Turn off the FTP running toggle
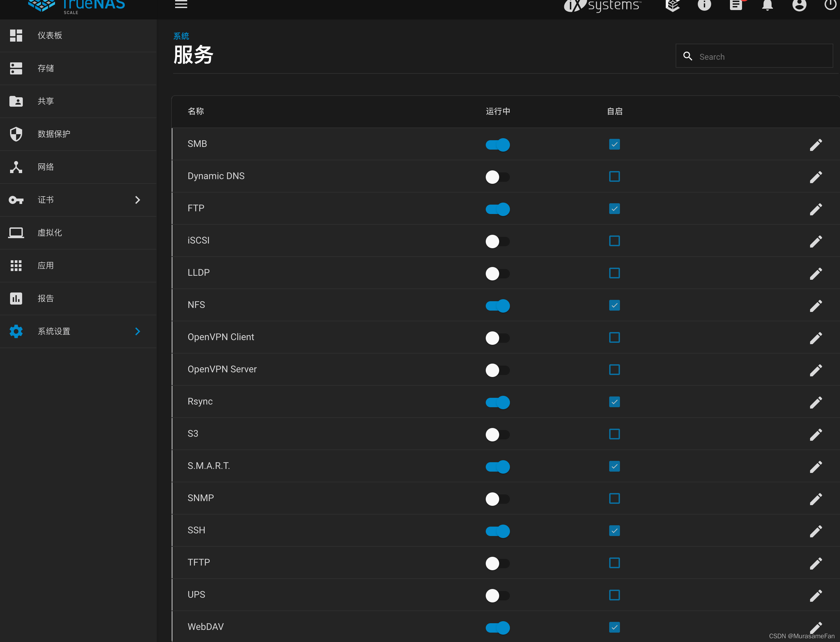 497,209
